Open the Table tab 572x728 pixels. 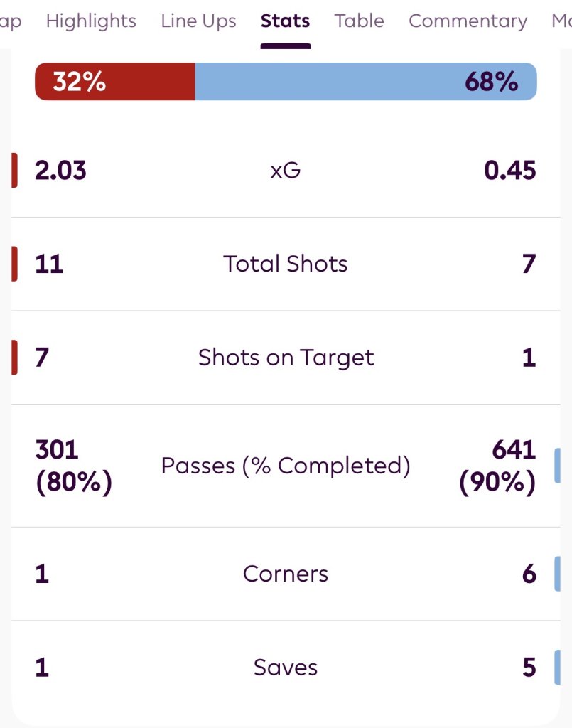[x=360, y=21]
